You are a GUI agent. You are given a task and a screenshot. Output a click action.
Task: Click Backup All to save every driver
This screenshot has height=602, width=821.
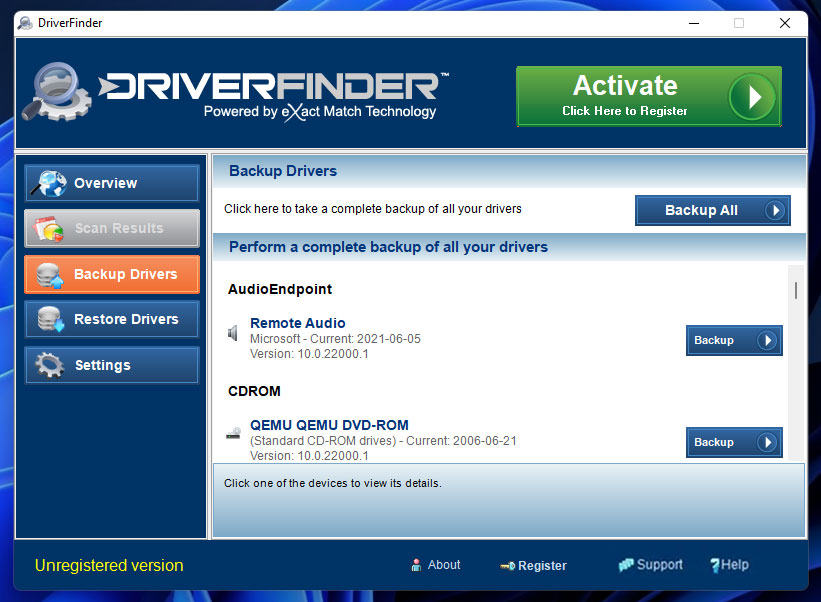point(712,210)
